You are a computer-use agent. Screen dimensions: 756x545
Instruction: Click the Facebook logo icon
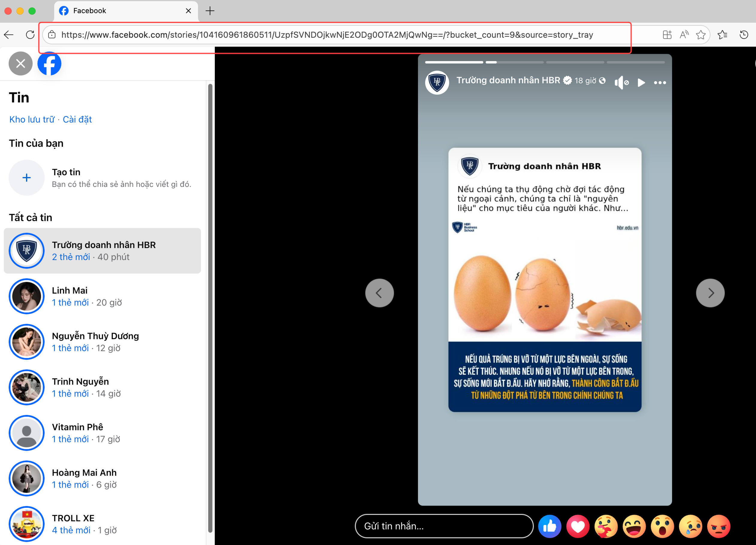click(x=49, y=63)
